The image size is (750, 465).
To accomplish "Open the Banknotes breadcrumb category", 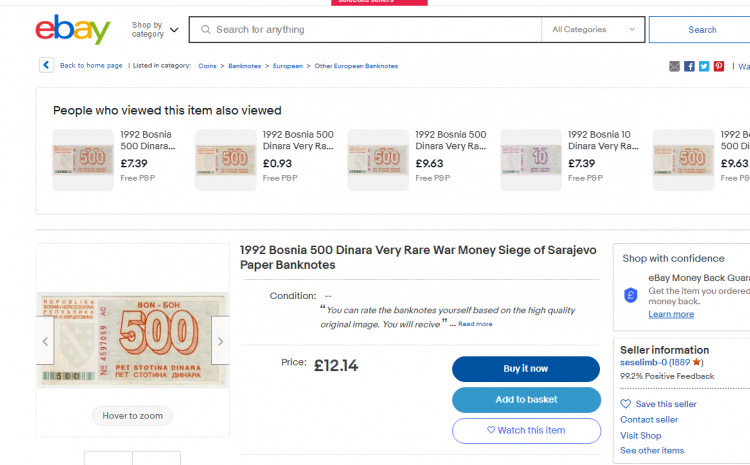I will pyautogui.click(x=244, y=66).
